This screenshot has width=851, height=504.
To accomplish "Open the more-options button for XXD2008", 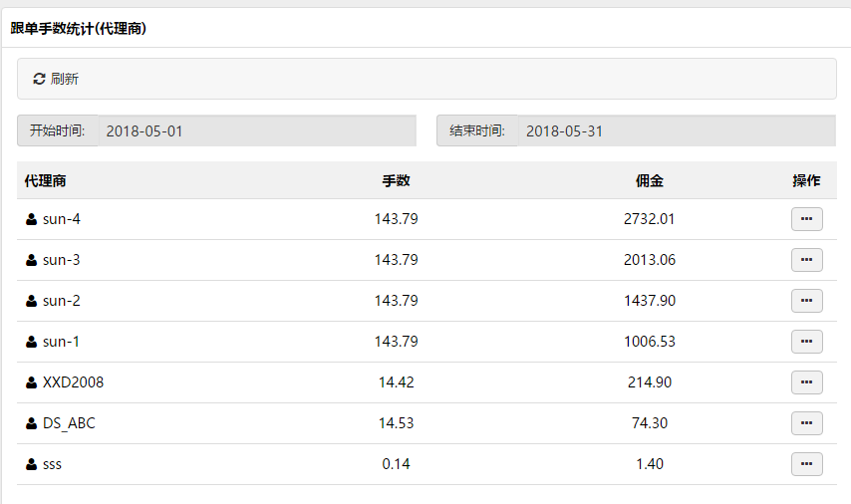I will (806, 382).
